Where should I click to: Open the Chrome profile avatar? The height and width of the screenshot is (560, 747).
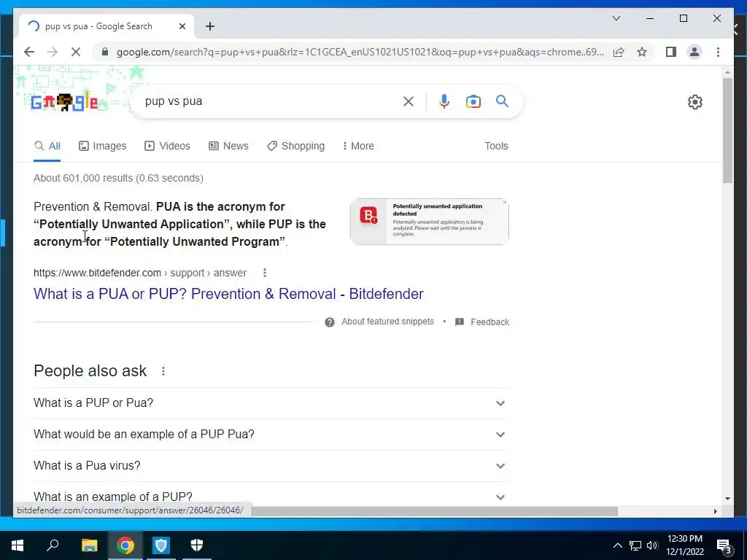[x=694, y=52]
